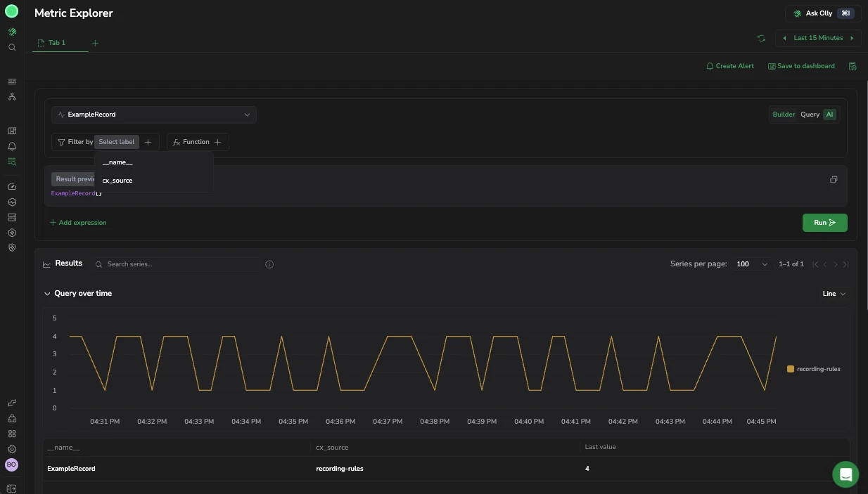Click the refresh icon near time range
Image resolution: width=868 pixels, height=494 pixels.
point(761,38)
